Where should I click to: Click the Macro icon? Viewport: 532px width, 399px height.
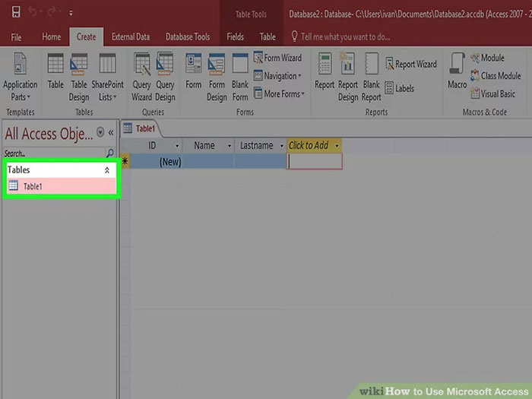click(x=458, y=72)
